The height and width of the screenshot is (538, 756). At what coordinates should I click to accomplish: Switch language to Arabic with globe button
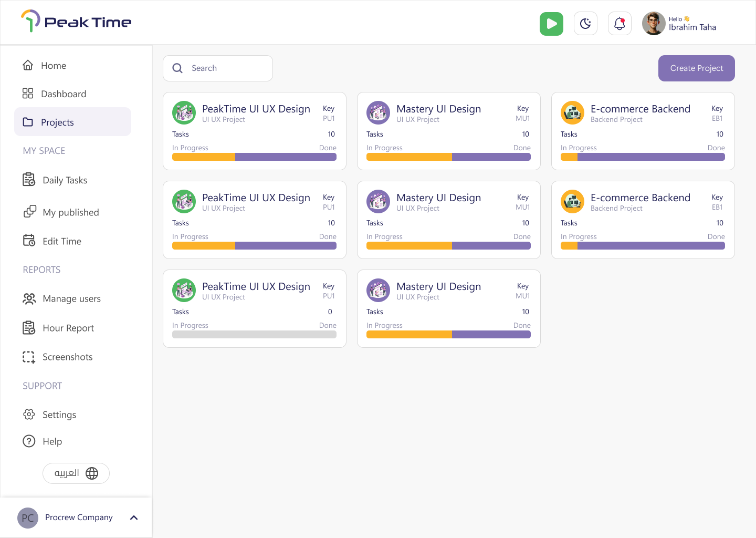[76, 473]
